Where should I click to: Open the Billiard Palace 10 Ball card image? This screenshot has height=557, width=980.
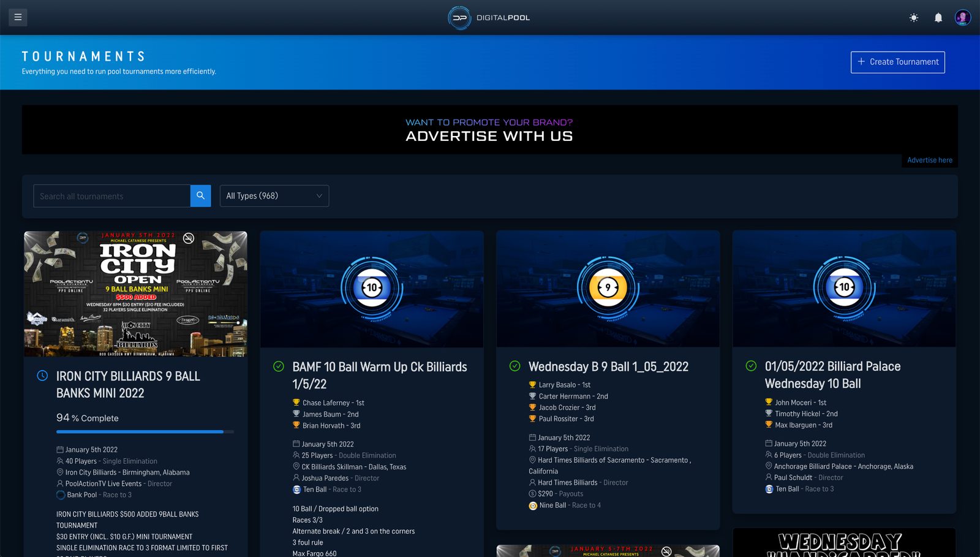point(844,289)
